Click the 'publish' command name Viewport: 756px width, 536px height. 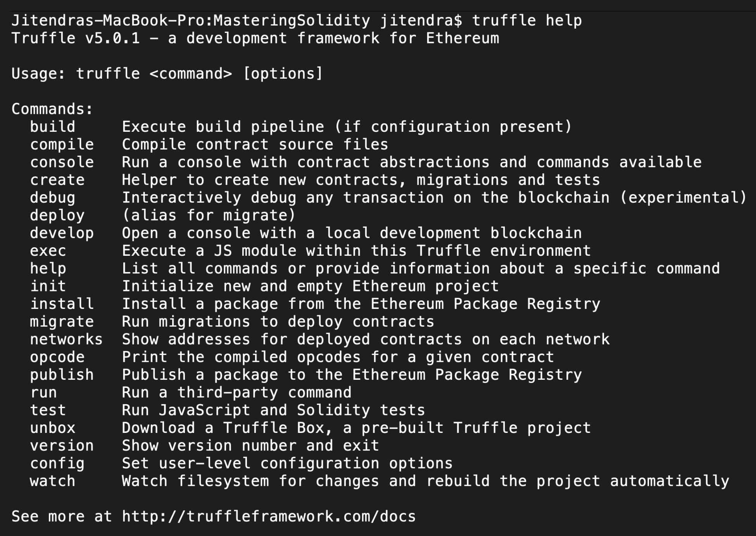click(x=62, y=375)
